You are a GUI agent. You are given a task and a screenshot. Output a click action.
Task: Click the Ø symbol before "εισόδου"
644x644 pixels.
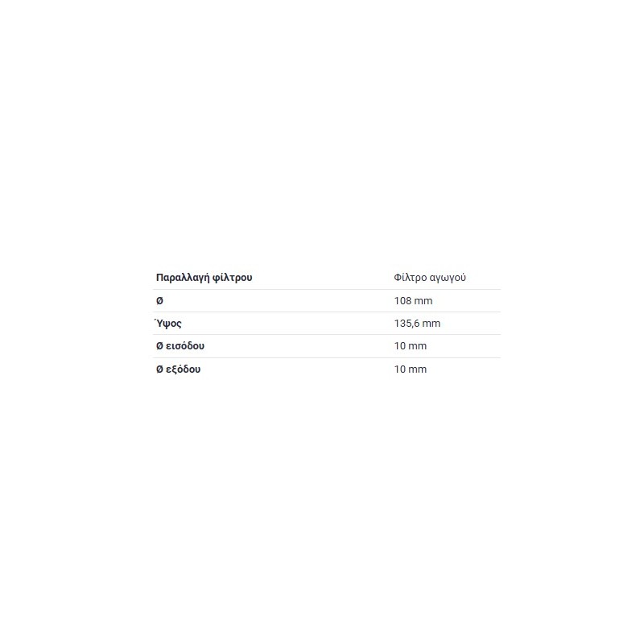[x=159, y=346]
